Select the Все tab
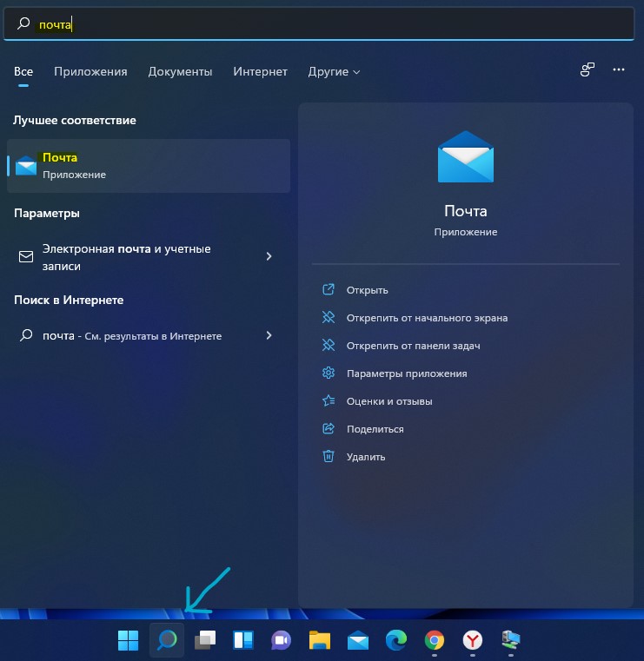This screenshot has width=644, height=661. pyautogui.click(x=23, y=72)
